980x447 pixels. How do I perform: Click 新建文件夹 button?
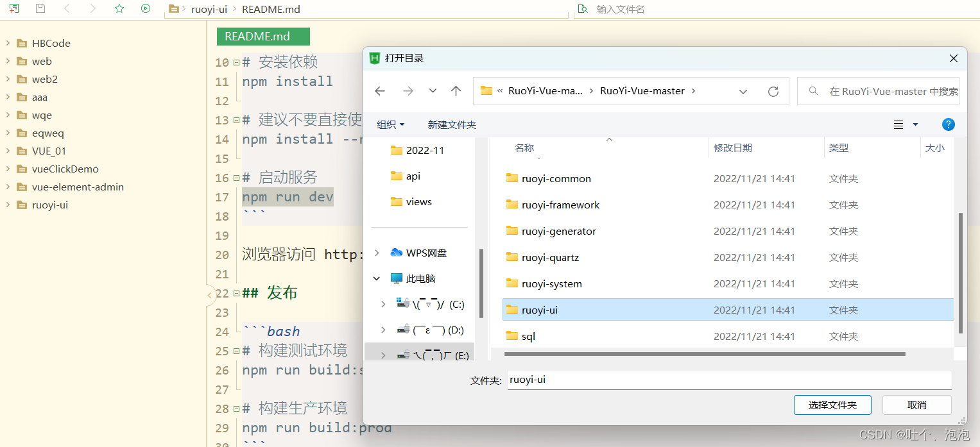(x=452, y=124)
